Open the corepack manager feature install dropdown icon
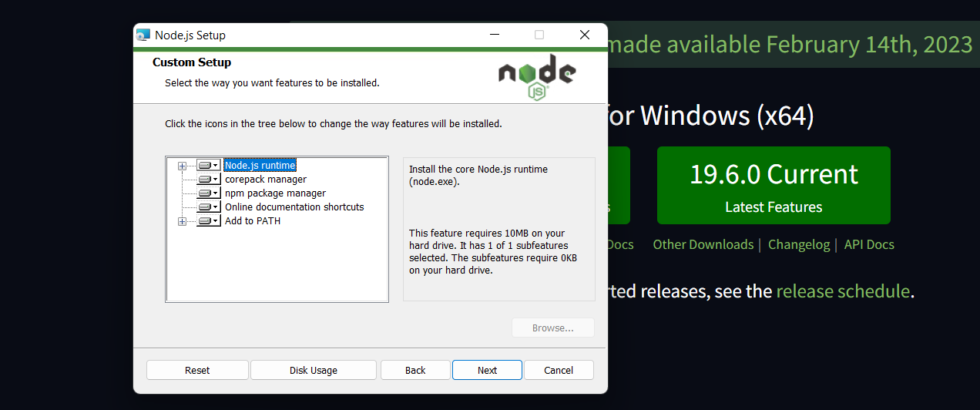 [208, 179]
